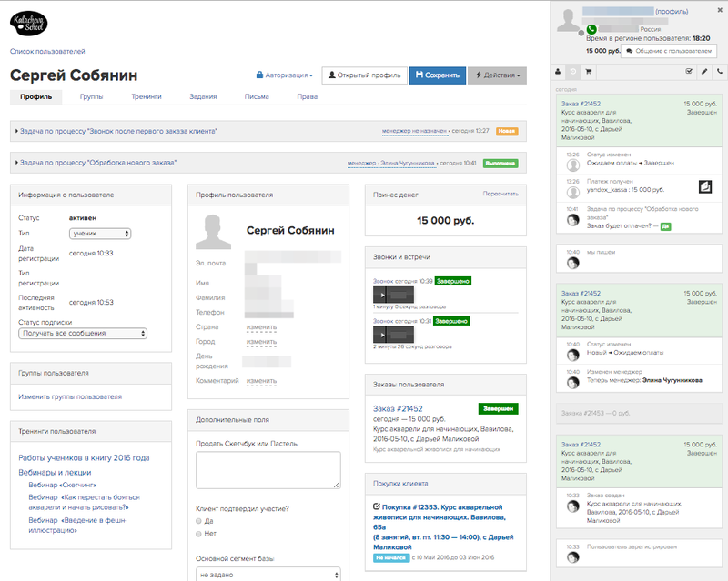Click the Продать Скетчбук или Пастель text area
The width and height of the screenshot is (728, 581).
pos(268,470)
